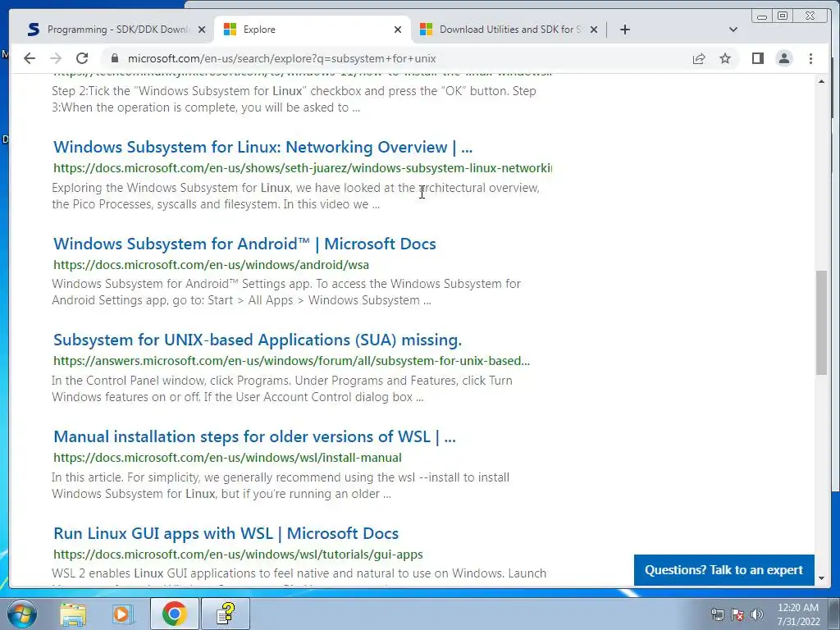This screenshot has height=630, width=840.
Task: View site information via lock icon
Action: (114, 58)
